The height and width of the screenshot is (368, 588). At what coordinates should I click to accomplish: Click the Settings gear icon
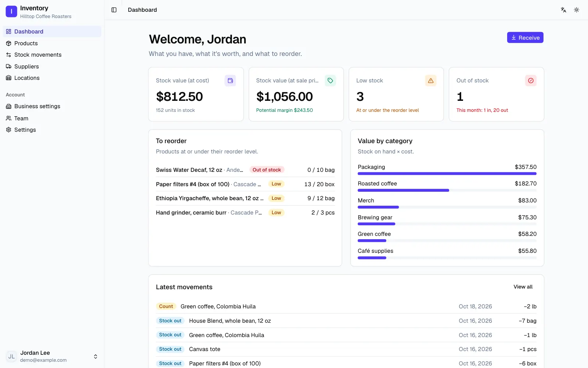[x=9, y=130]
